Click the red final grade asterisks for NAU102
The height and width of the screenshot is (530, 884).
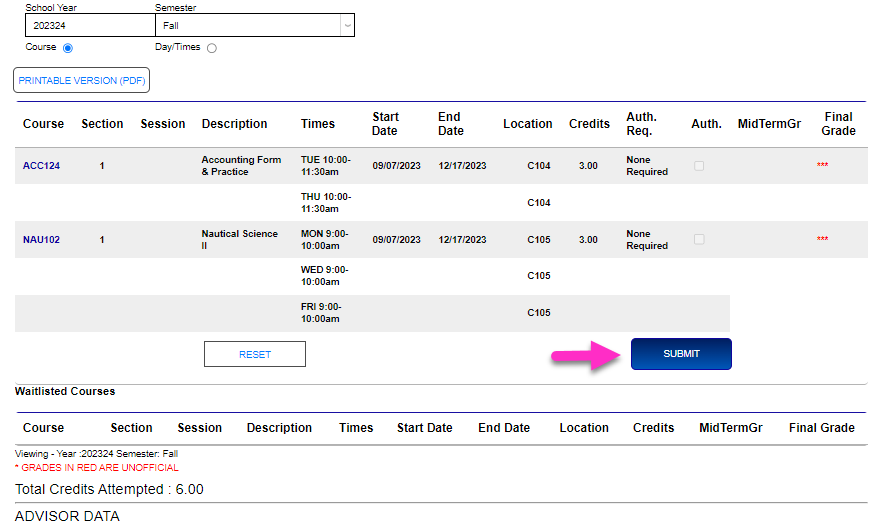822,240
